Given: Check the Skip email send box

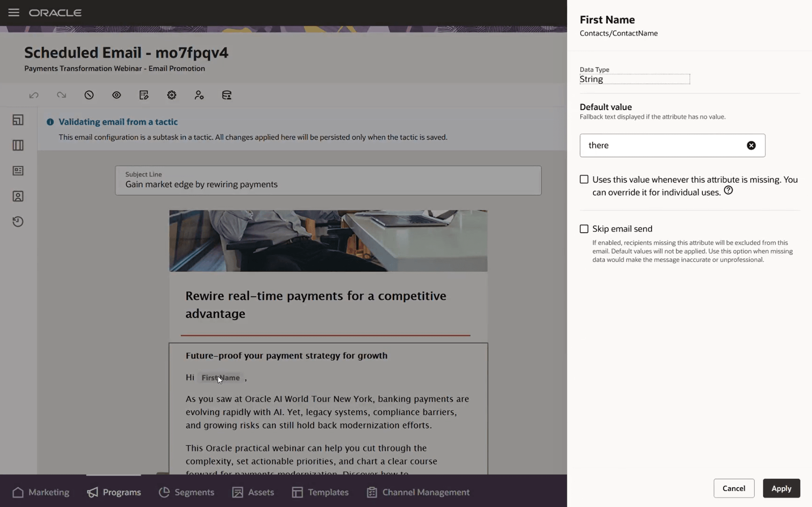Looking at the screenshot, I should pyautogui.click(x=584, y=229).
